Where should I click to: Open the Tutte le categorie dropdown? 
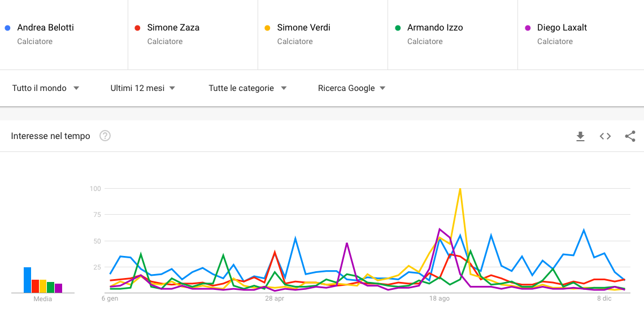[247, 88]
